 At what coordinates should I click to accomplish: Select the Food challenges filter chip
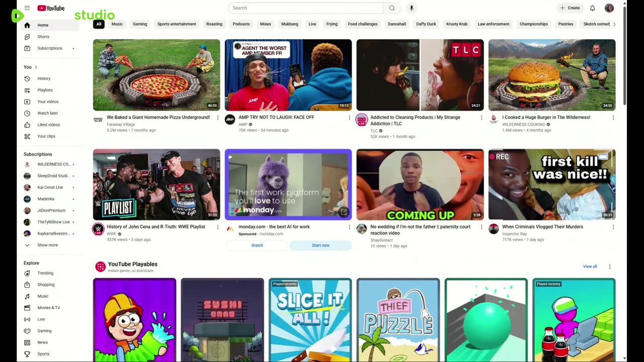363,24
